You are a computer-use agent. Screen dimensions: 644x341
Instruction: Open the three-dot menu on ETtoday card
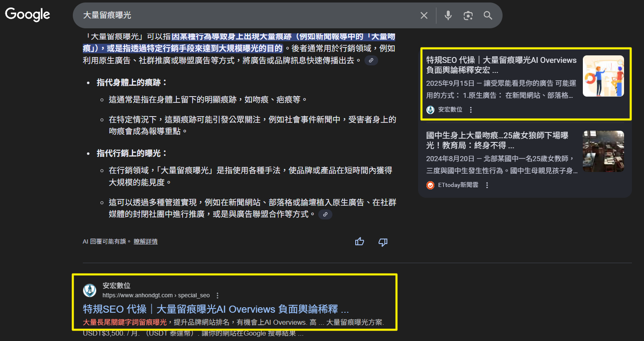coord(487,185)
